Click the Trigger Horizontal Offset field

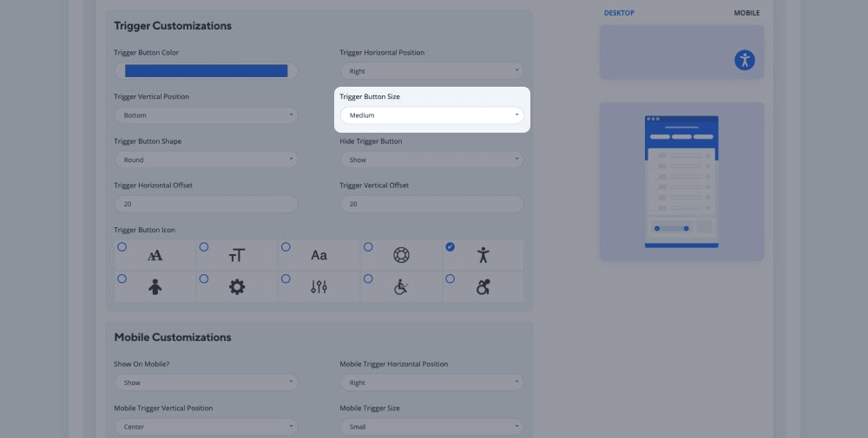[206, 204]
